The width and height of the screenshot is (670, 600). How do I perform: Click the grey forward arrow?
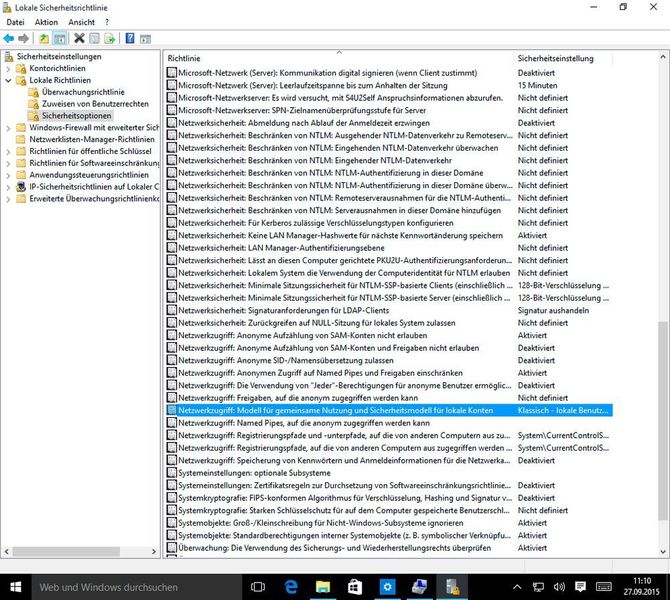[x=24, y=38]
